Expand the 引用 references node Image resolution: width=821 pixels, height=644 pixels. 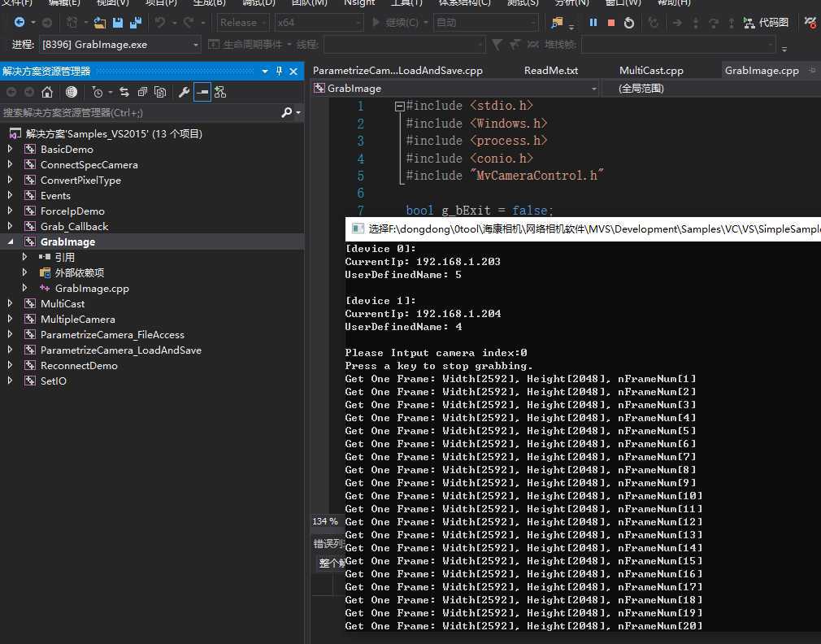coord(24,257)
